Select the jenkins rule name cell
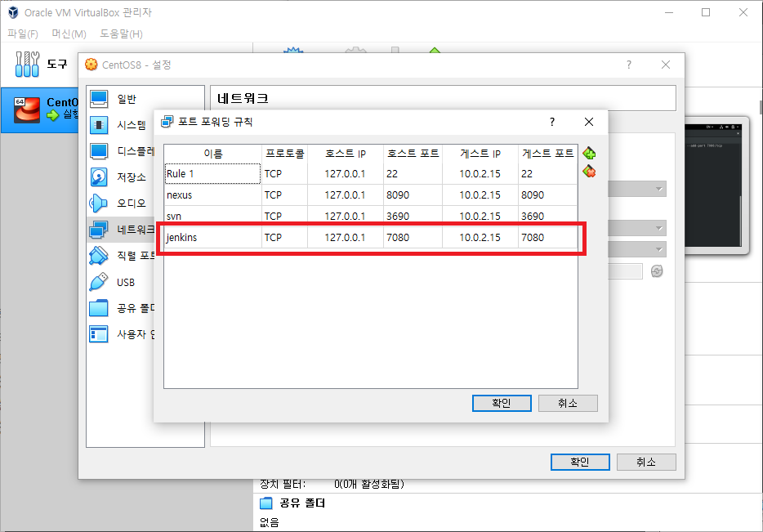Viewport: 763px width, 532px height. 212,238
